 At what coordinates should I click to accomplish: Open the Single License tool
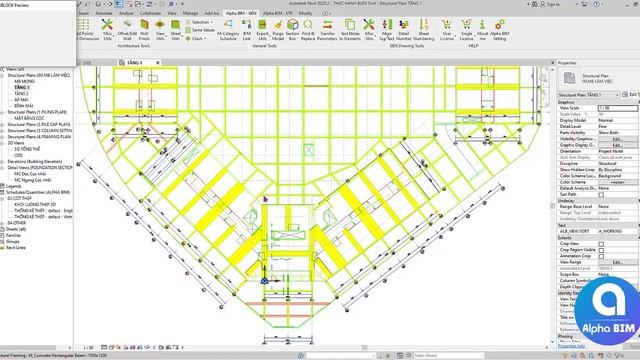coord(466,29)
